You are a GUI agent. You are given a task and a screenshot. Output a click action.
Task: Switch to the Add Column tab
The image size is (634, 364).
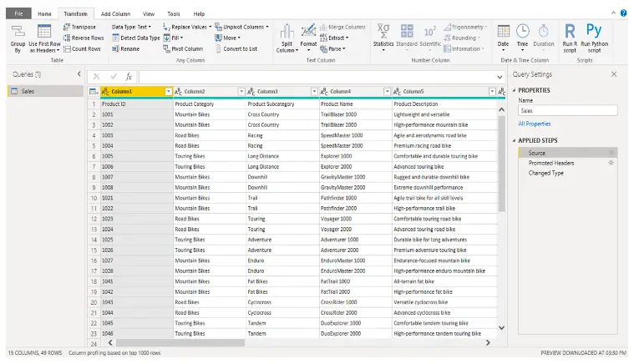click(x=115, y=14)
